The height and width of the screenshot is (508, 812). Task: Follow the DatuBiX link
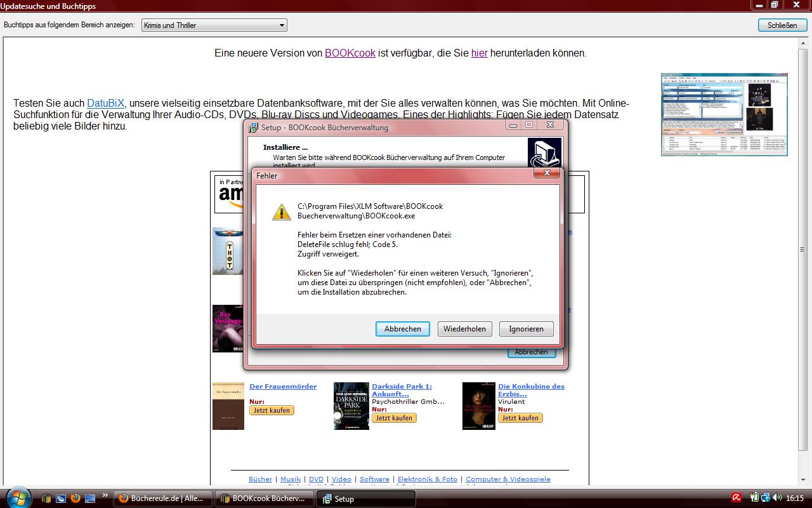coord(106,103)
